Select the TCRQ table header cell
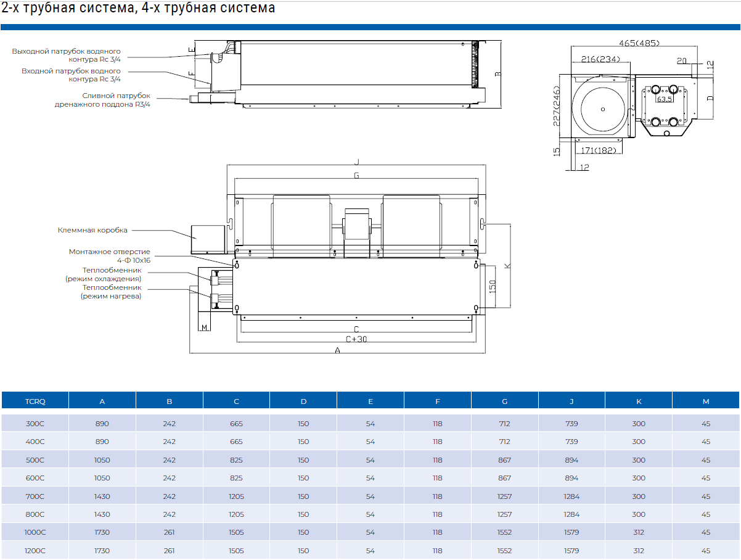The width and height of the screenshot is (741, 560). [34, 400]
